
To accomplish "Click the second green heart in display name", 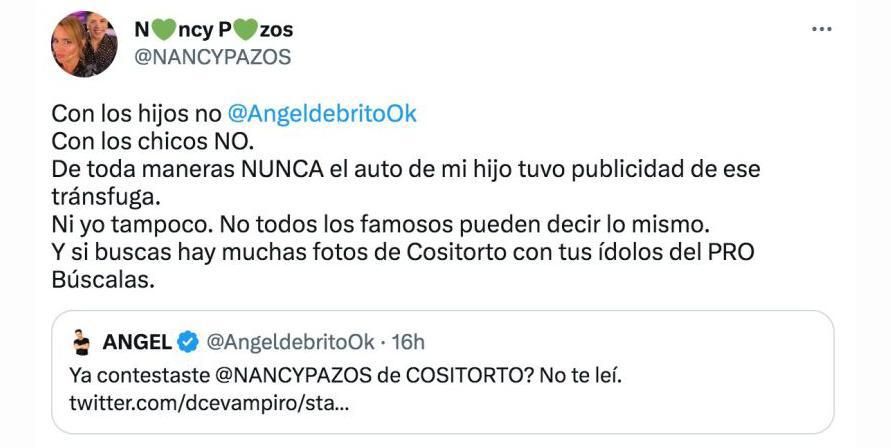I will click(x=245, y=30).
